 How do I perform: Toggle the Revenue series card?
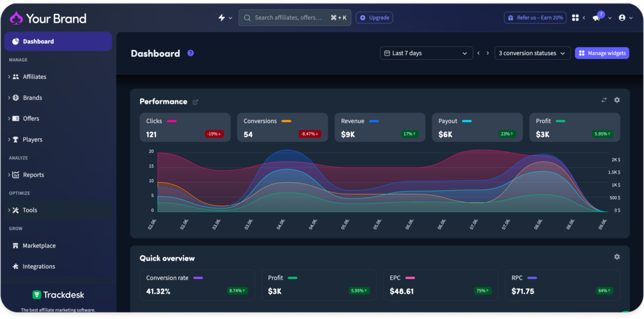click(x=380, y=128)
